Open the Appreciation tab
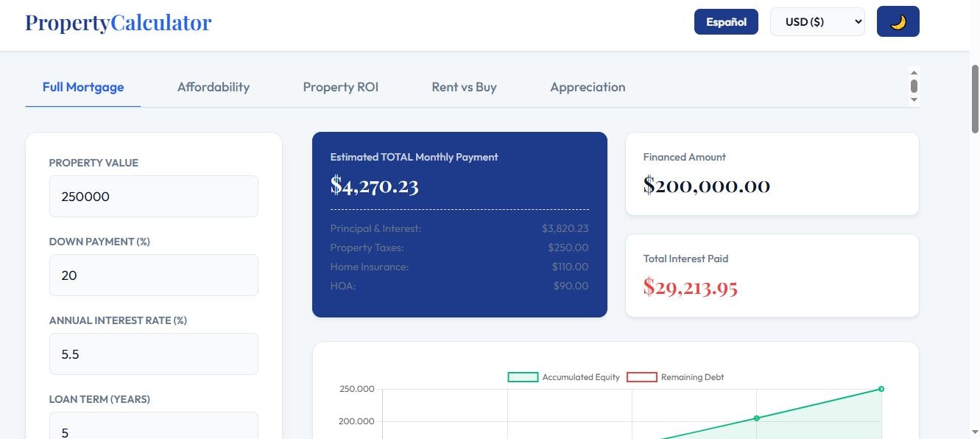Screen dimensions: 980x439 [587, 86]
